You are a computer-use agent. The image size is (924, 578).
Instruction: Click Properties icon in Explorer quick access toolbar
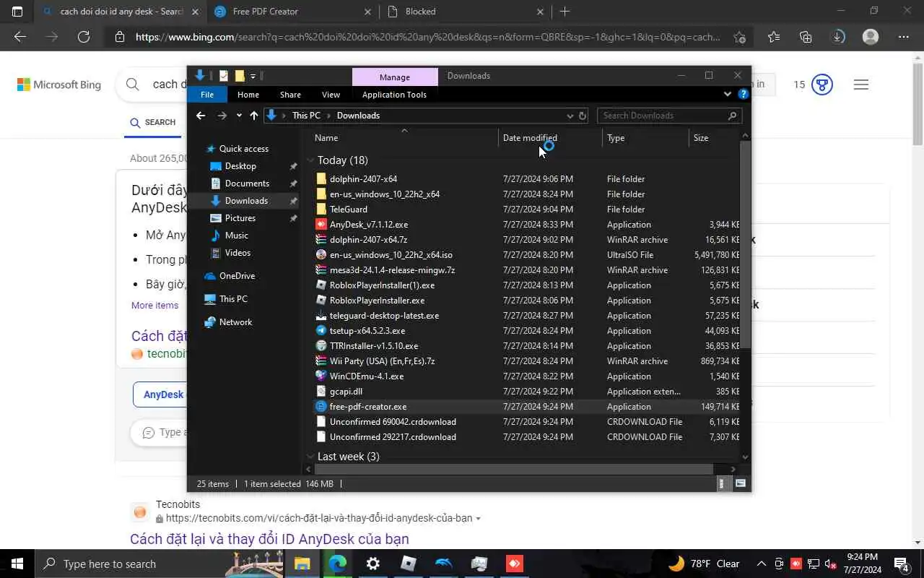coord(224,76)
